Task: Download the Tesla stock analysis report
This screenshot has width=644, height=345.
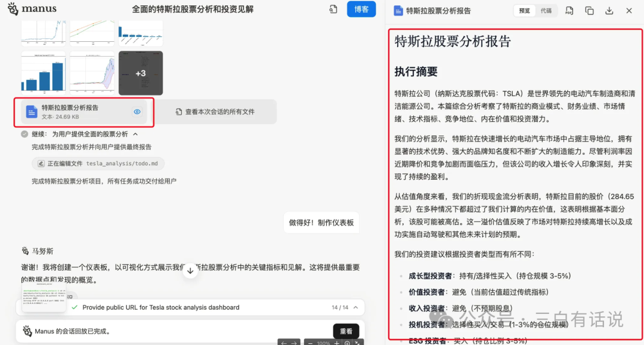Action: 609,10
